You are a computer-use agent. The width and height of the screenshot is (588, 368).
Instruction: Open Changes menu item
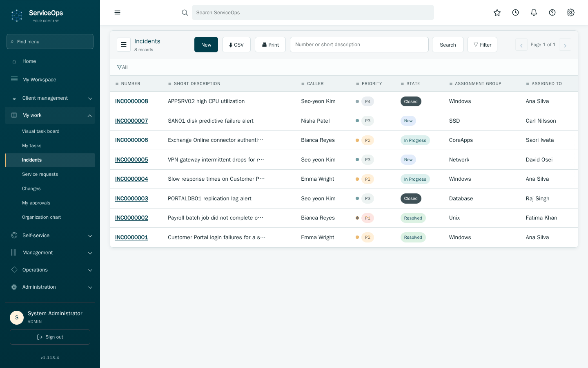click(50, 188)
